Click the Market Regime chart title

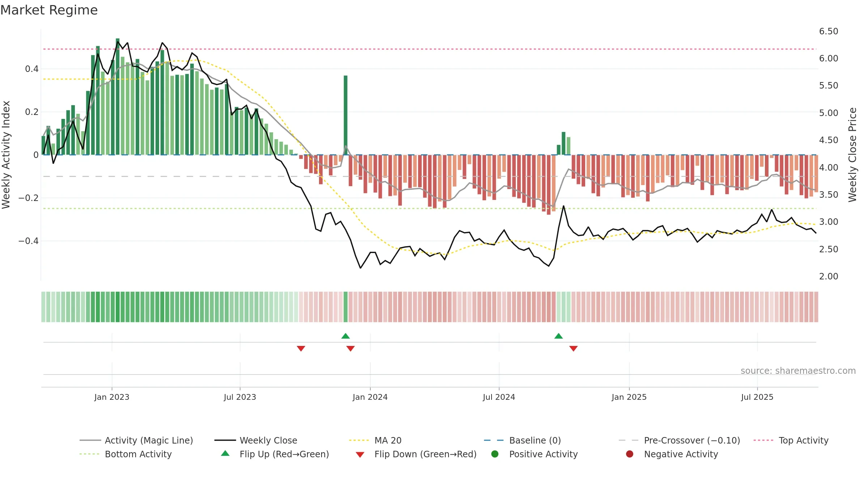(49, 10)
